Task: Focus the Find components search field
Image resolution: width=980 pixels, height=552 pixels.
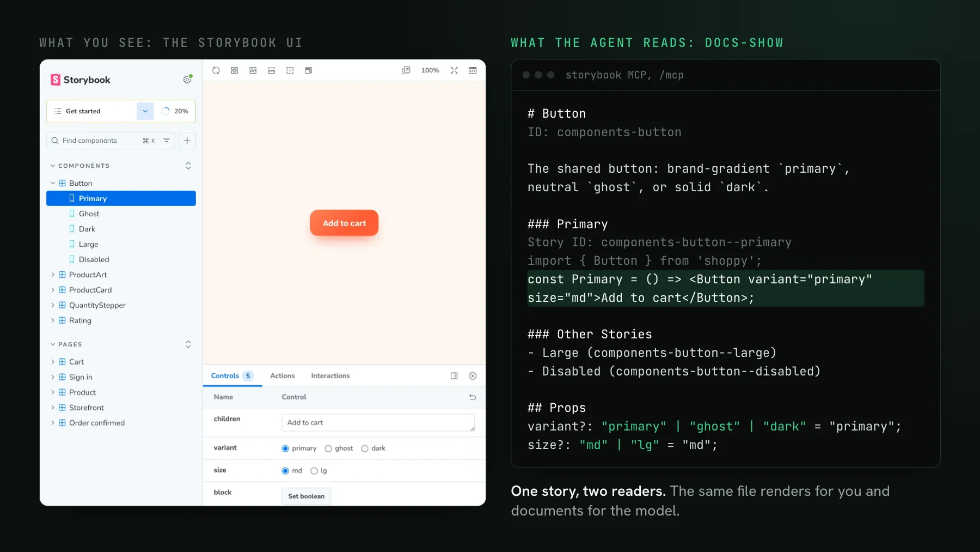Action: click(x=111, y=141)
